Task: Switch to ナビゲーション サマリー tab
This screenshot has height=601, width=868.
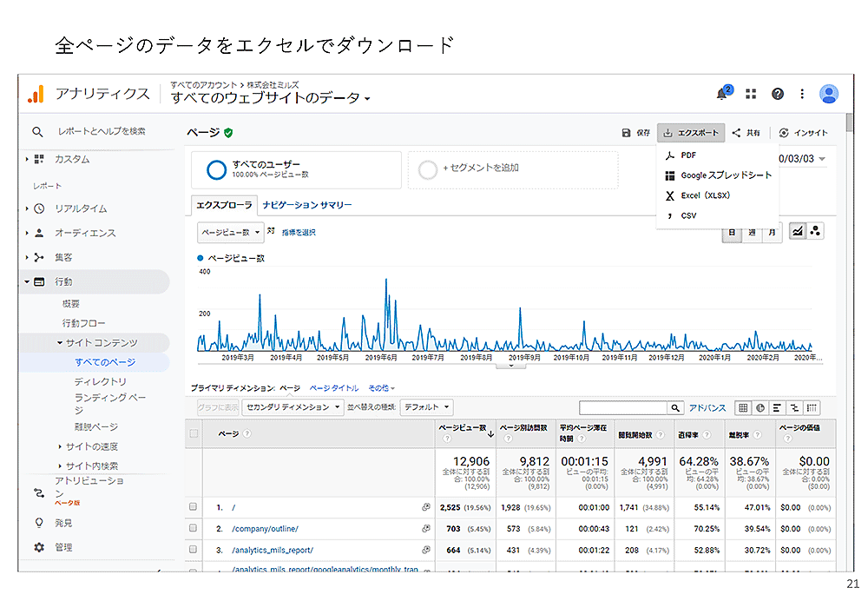Action: click(x=307, y=205)
